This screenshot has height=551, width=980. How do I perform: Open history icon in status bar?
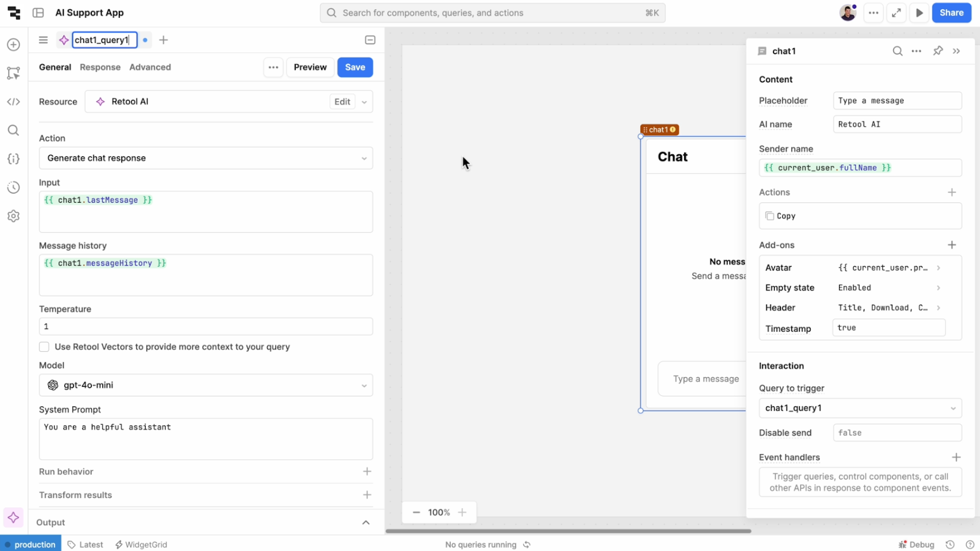950,544
